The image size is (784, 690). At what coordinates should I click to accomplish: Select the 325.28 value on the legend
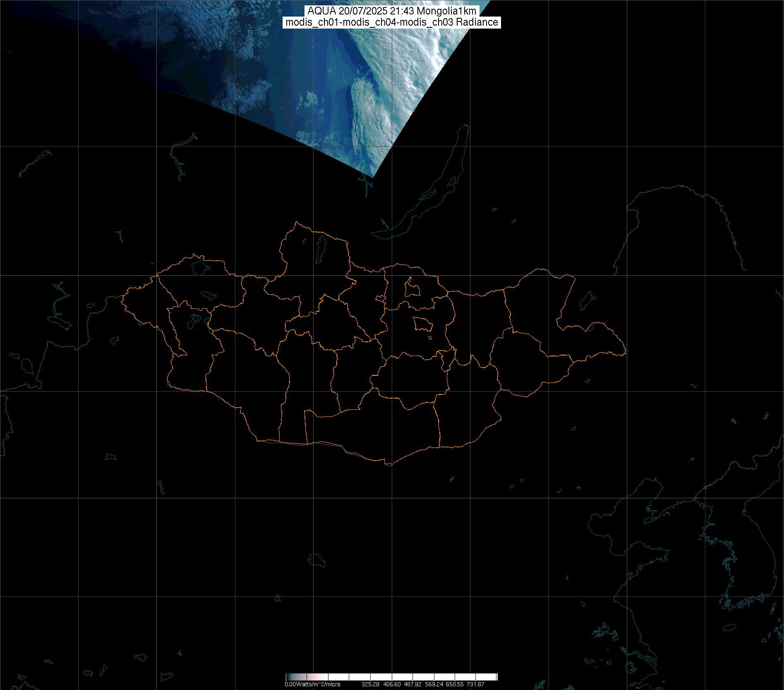point(370,684)
